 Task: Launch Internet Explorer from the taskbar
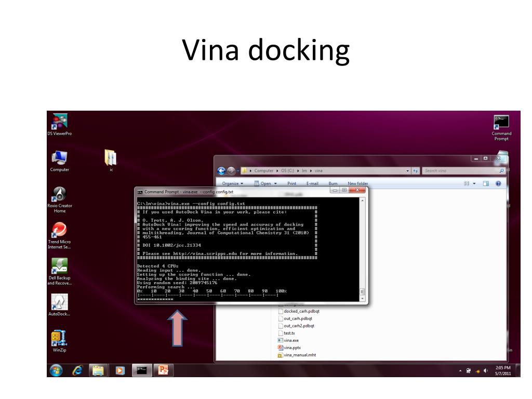coord(77,370)
